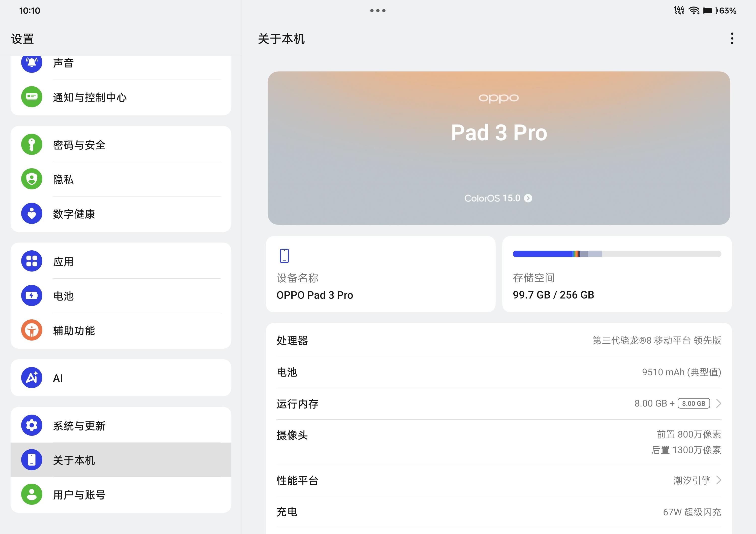Open the three-dot overflow menu
This screenshot has height=534, width=756.
point(732,39)
